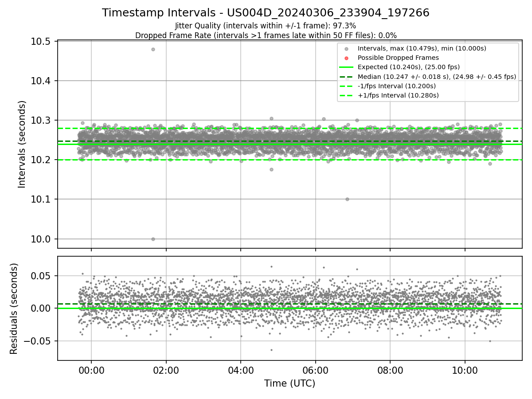Click the dashed line sample beside +1/fps Interval
532x399 pixels.
click(347, 95)
